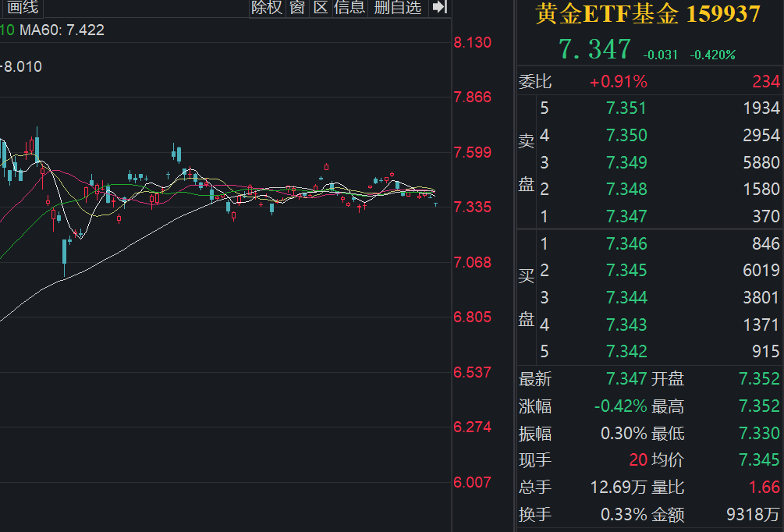784x532 pixels.
Task: Click the 窗 window layout icon
Action: (296, 9)
